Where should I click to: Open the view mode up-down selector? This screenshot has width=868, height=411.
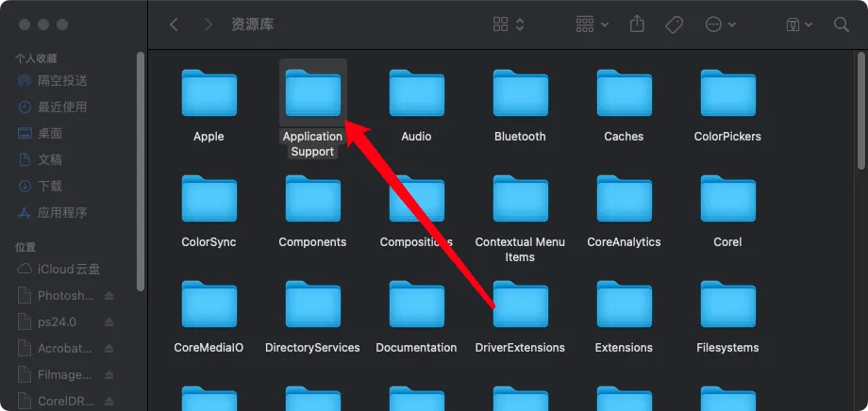(520, 25)
